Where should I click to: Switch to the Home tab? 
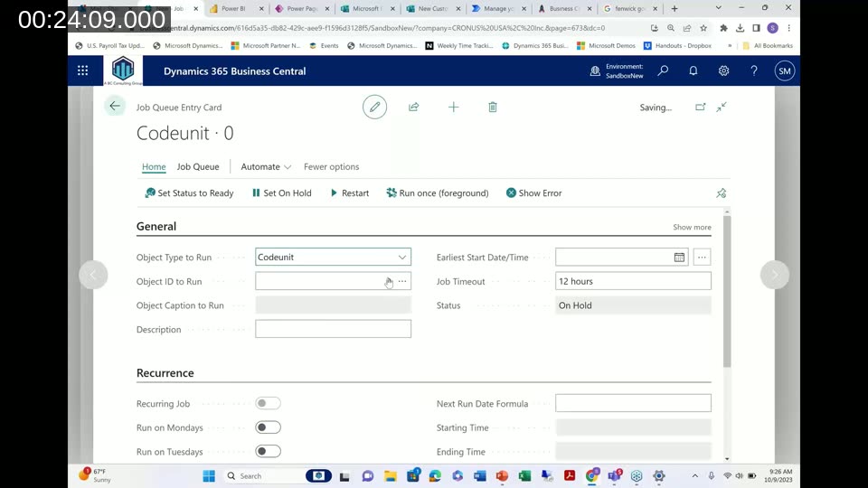pos(154,166)
